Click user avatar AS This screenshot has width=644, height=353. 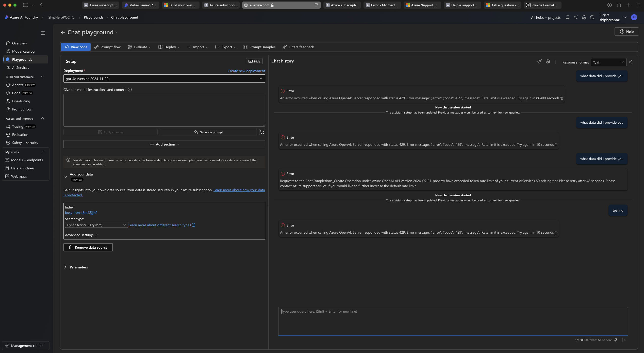tap(634, 17)
